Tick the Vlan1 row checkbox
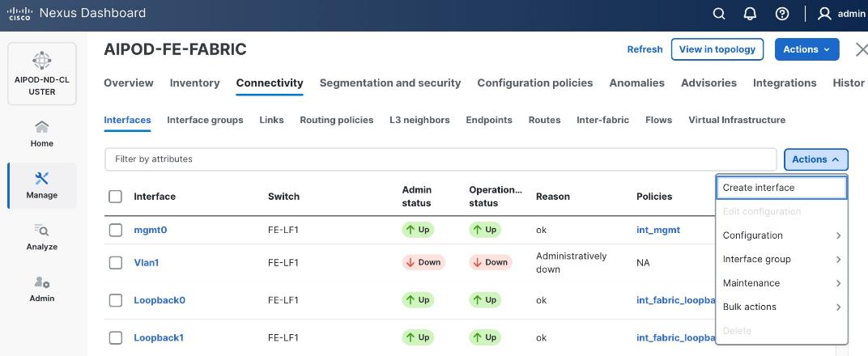This screenshot has width=868, height=356. 116,263
